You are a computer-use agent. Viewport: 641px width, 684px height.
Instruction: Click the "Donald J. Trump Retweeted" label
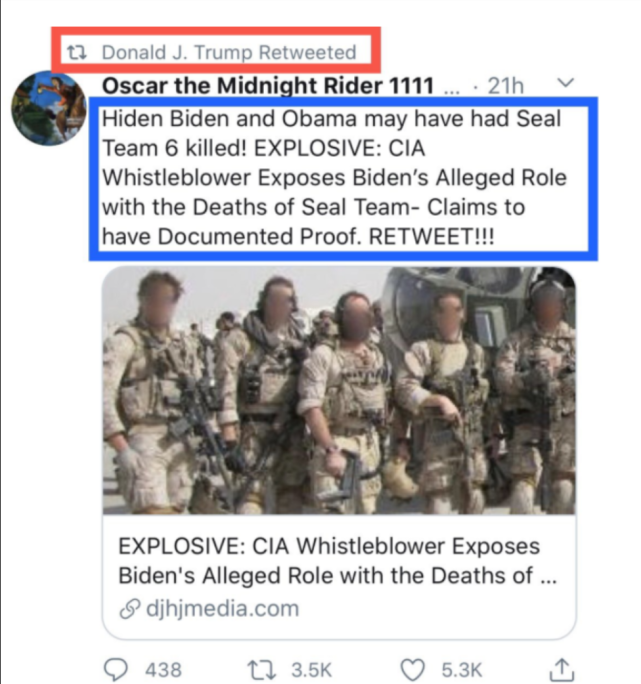tap(228, 51)
